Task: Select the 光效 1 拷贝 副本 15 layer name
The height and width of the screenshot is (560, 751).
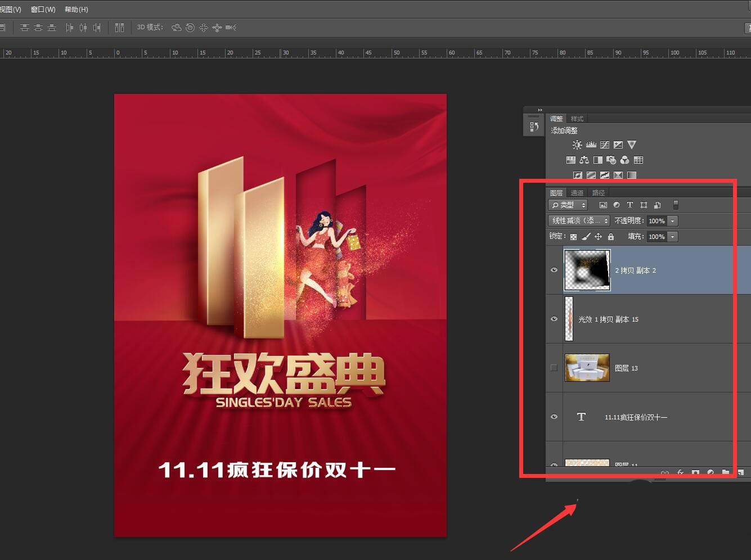Action: [609, 319]
